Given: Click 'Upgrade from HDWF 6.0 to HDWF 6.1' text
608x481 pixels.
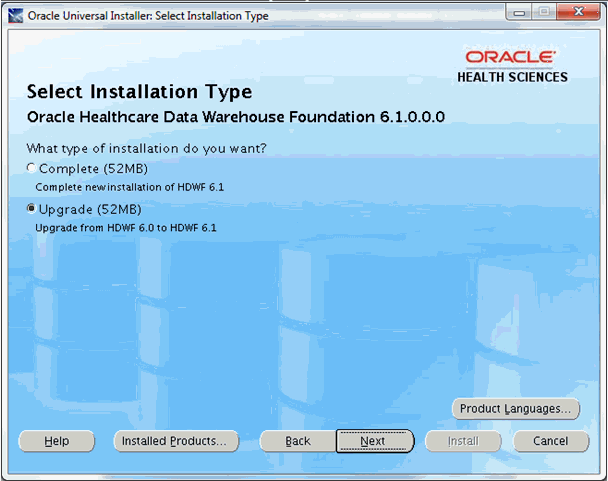Looking at the screenshot, I should tap(126, 228).
